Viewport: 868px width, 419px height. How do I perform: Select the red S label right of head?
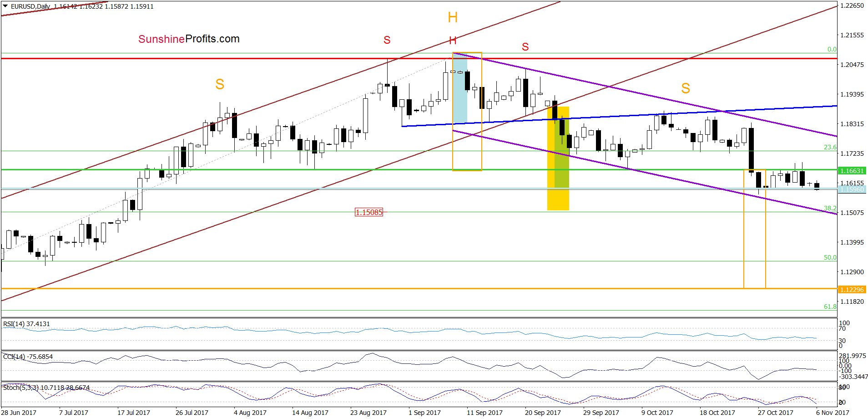coord(525,47)
